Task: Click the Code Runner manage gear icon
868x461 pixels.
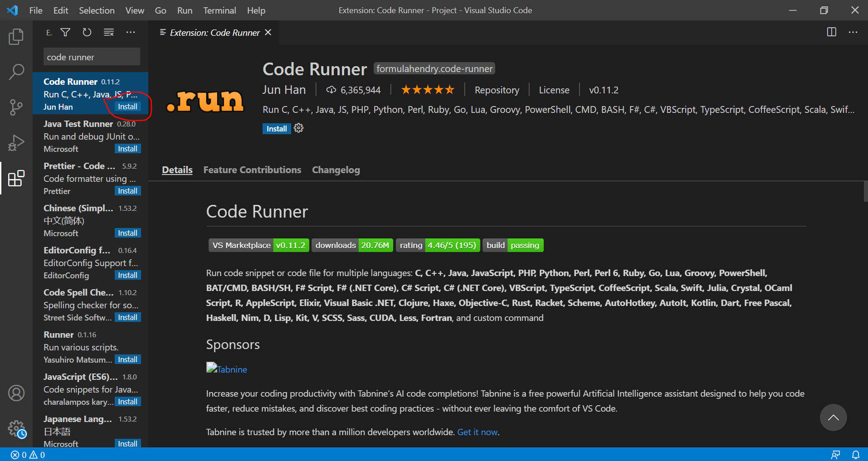Action: click(298, 128)
